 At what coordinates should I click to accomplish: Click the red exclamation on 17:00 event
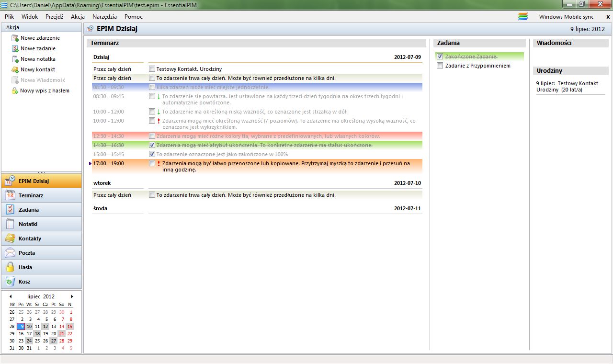point(159,163)
